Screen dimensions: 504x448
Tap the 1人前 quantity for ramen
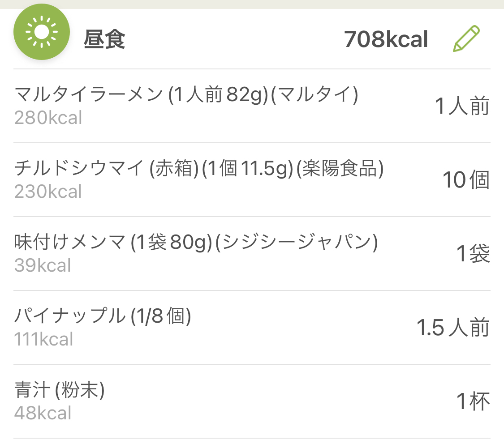[462, 106]
